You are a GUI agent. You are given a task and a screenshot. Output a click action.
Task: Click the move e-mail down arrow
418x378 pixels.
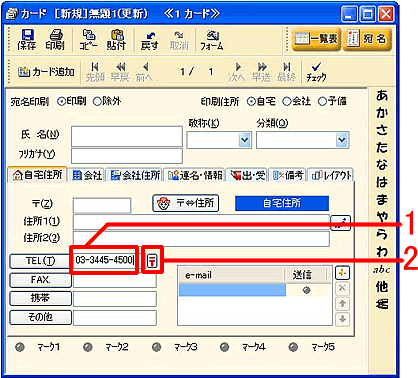(x=342, y=319)
